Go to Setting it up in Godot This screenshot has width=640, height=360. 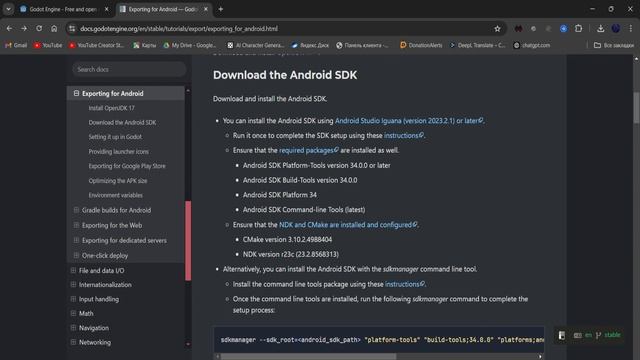click(x=115, y=137)
